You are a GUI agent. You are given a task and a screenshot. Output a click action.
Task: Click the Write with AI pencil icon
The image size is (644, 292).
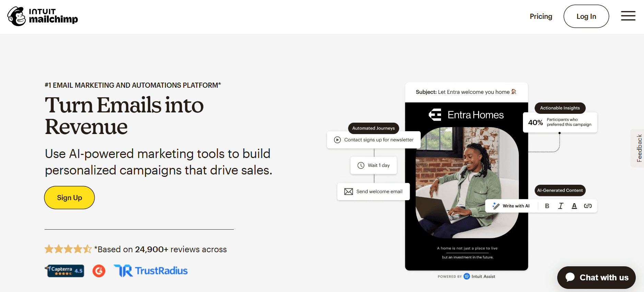(x=496, y=206)
